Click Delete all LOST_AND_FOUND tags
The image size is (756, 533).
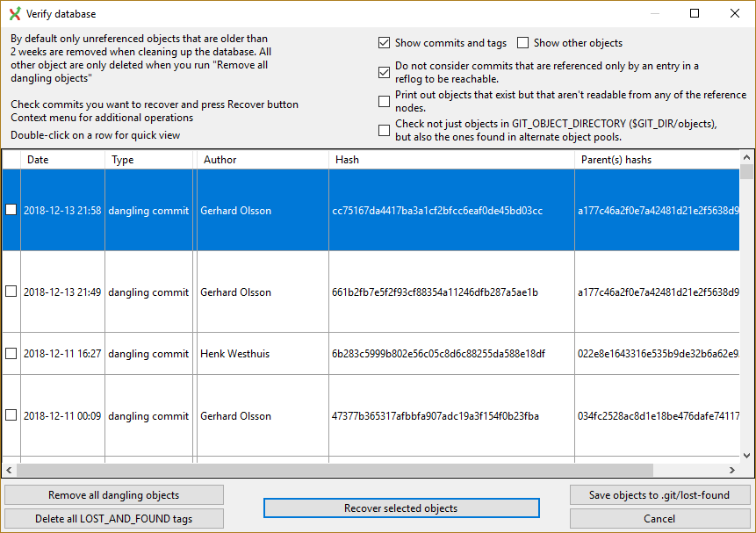(x=114, y=519)
